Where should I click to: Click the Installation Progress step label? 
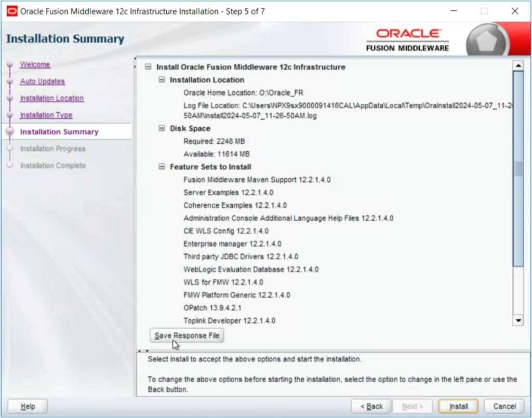(x=53, y=149)
